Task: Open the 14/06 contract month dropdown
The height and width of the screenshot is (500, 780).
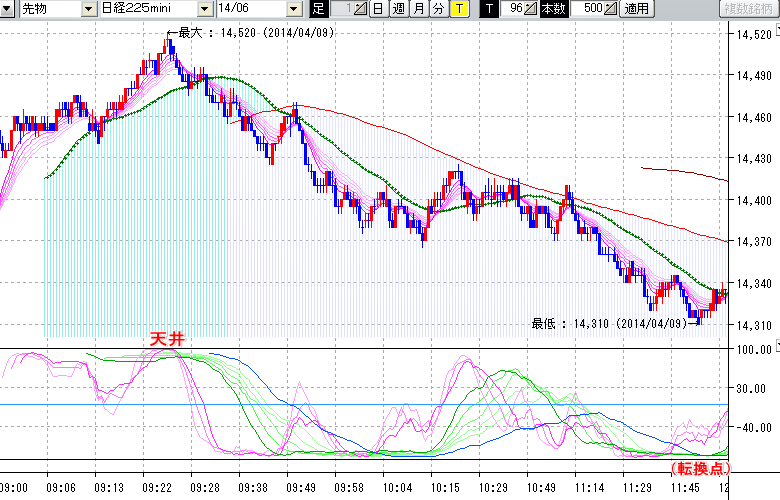Action: pos(293,9)
